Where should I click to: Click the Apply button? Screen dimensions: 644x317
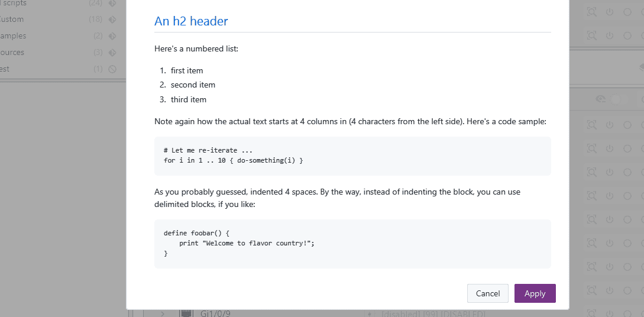click(x=535, y=293)
